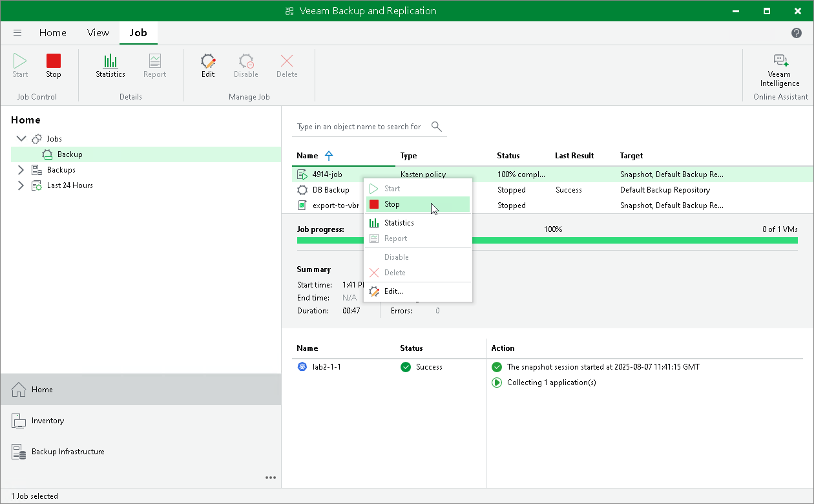Open the Home navigation pane
The height and width of the screenshot is (504, 814).
click(141, 390)
